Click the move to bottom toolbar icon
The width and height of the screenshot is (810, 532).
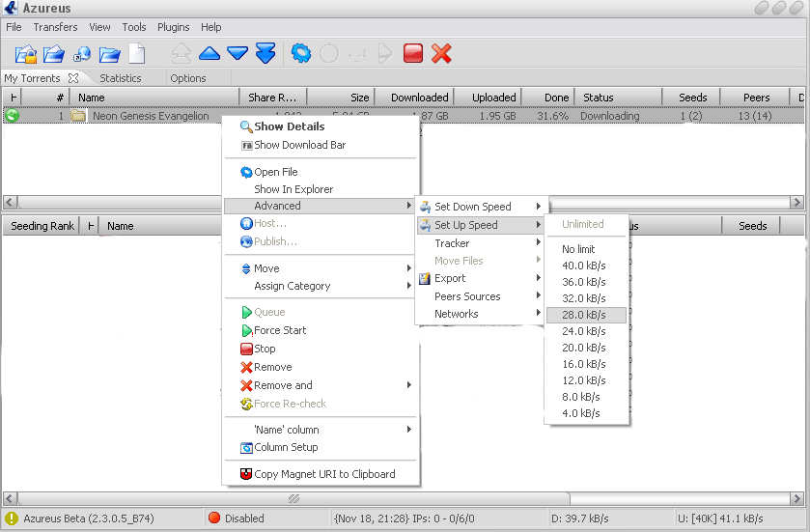(265, 53)
